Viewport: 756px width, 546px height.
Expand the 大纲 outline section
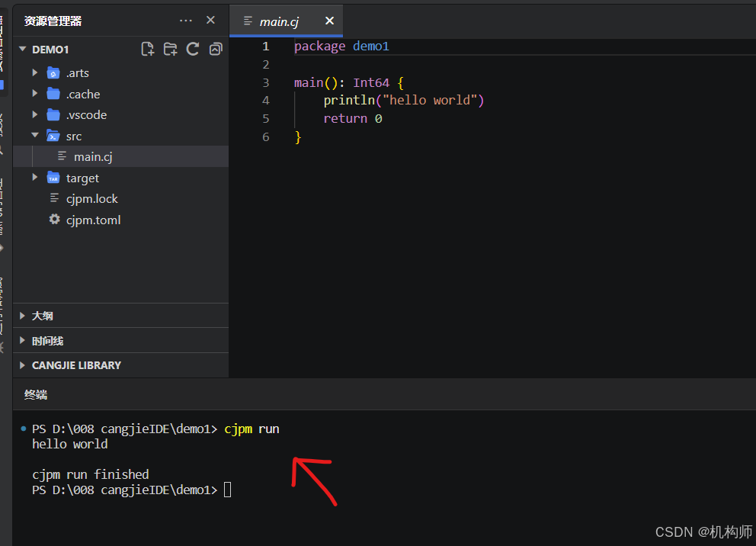click(120, 316)
